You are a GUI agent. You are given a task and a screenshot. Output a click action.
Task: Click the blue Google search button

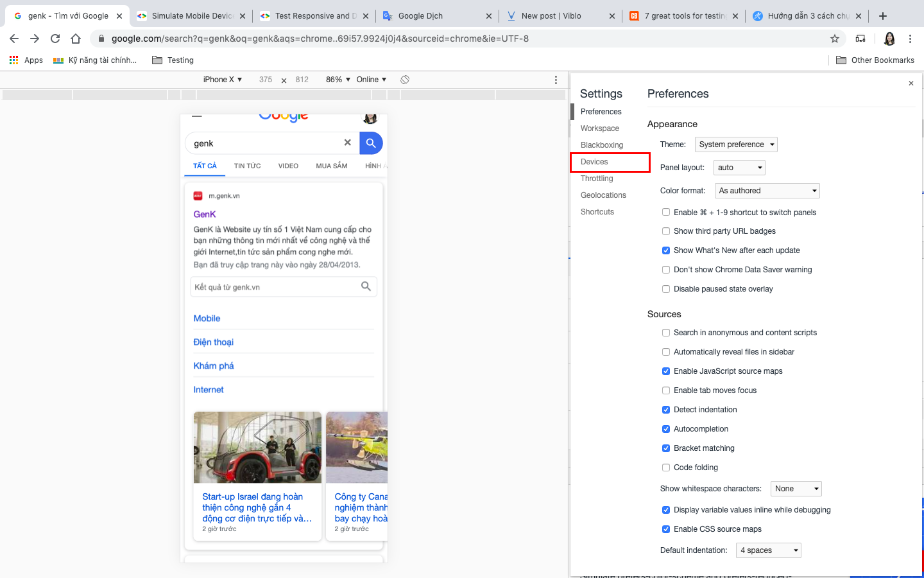tap(371, 143)
